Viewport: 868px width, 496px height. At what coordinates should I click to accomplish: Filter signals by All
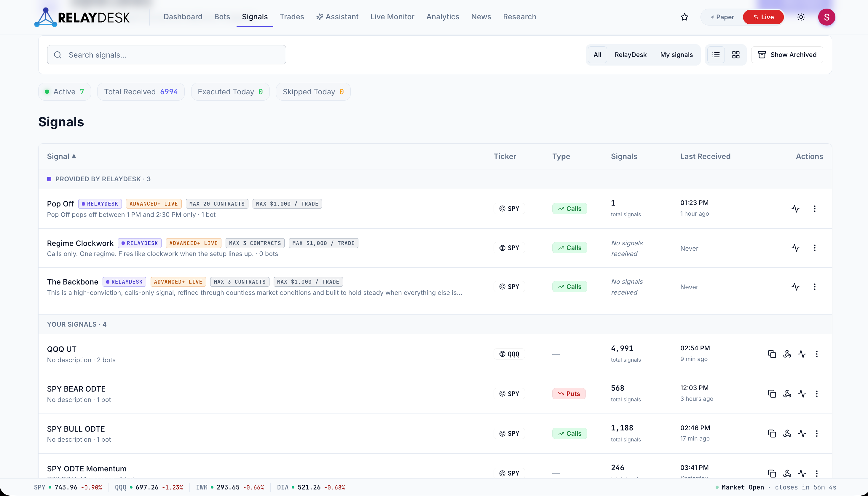(x=597, y=55)
